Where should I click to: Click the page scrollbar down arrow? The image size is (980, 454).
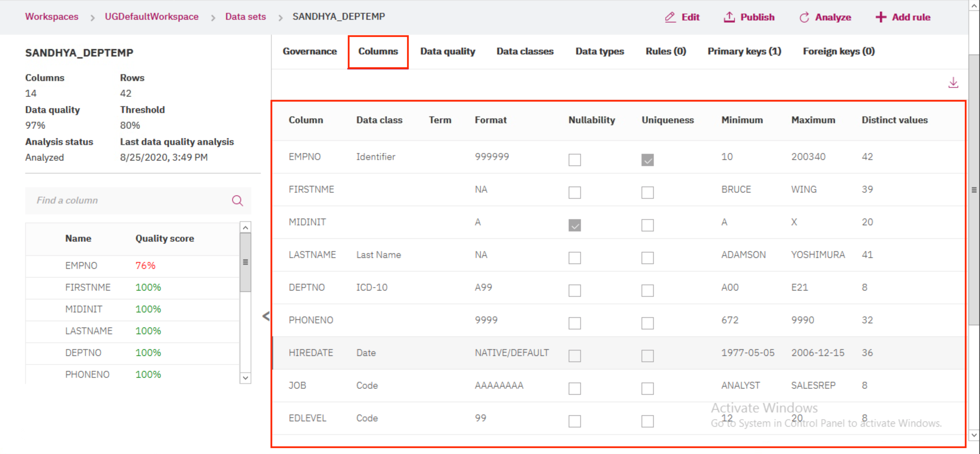tap(974, 435)
